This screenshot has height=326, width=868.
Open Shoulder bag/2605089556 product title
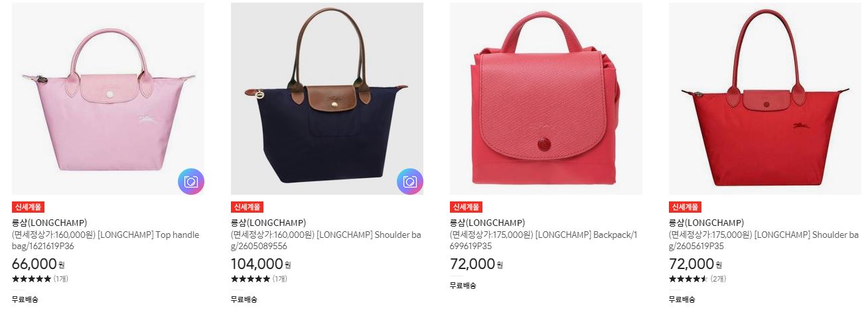pos(326,240)
